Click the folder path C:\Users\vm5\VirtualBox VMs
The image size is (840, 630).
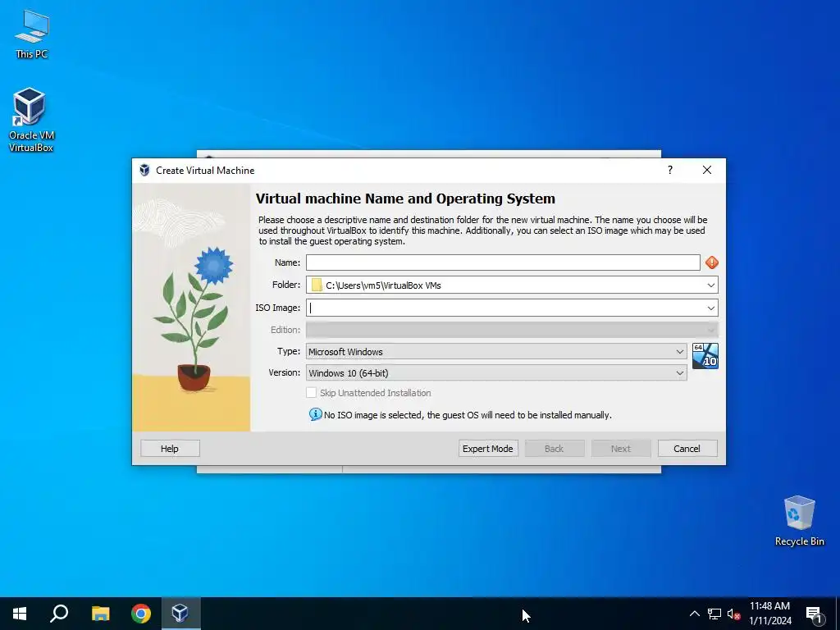[x=384, y=285]
